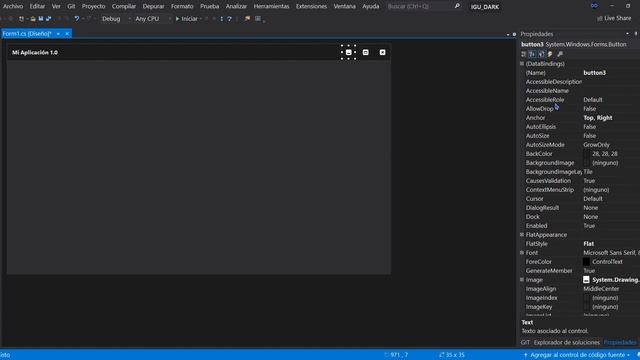
Task: Click the ForeColor ControlText swatch
Action: tap(587, 262)
